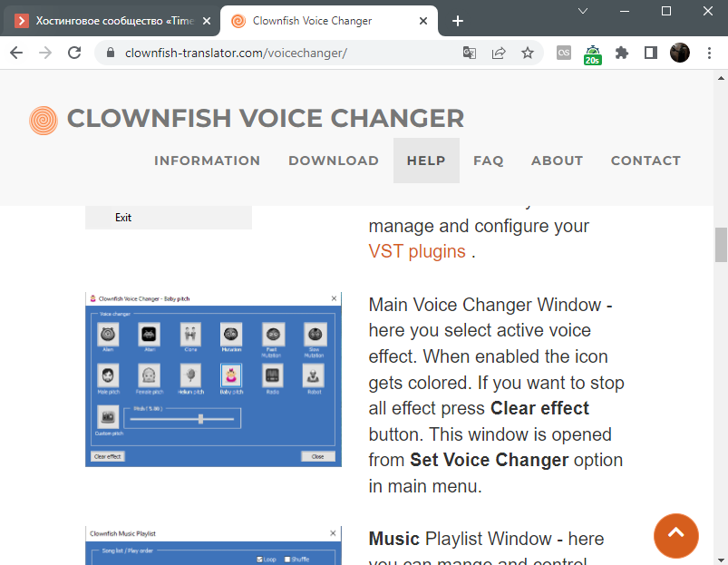View site info via padlock icon

click(110, 53)
